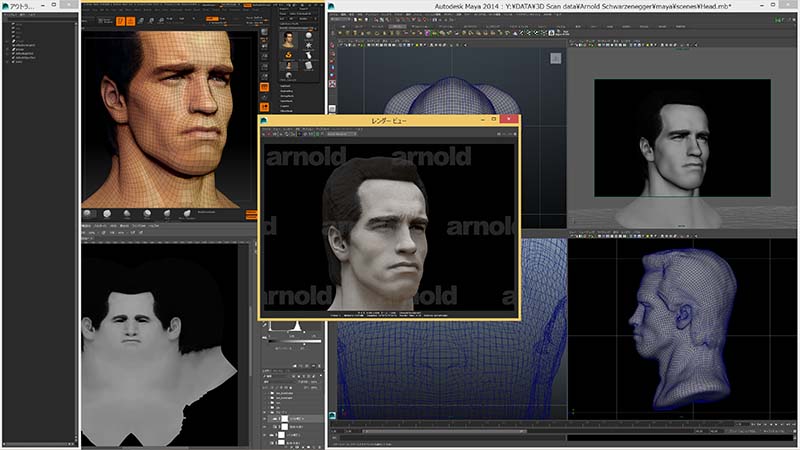Click the Maya time slider range bar
The image size is (800, 450).
444,431
